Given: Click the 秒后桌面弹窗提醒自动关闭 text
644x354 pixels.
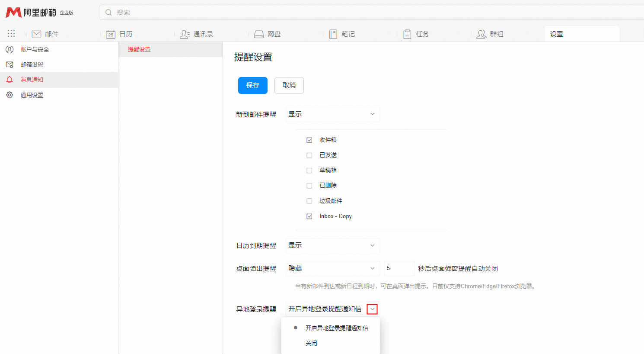Looking at the screenshot, I should point(458,269).
